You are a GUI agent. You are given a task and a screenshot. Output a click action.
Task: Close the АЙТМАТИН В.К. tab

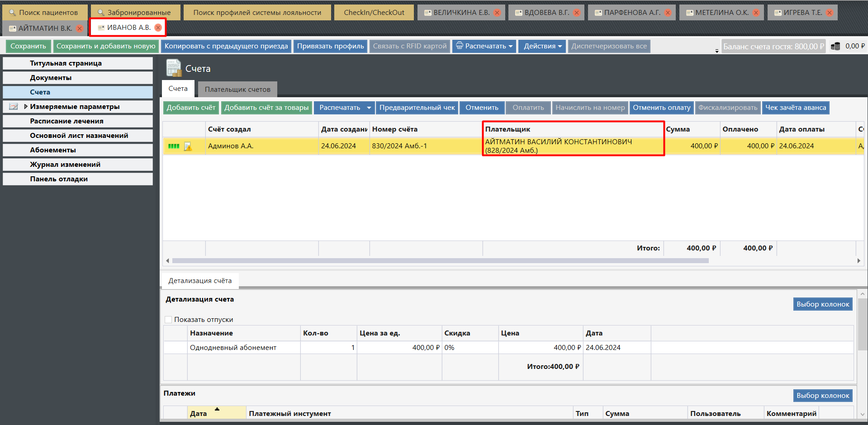[x=80, y=28]
